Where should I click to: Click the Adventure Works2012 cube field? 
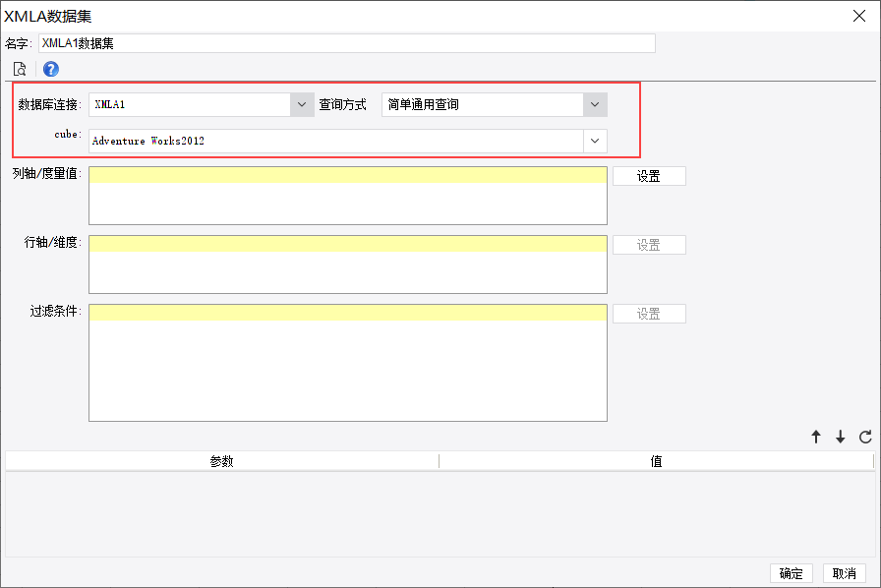336,141
